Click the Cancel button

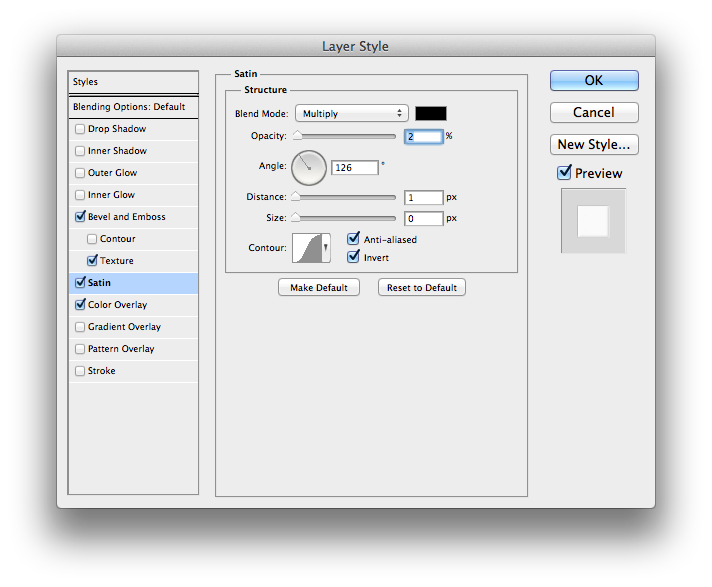click(x=594, y=113)
